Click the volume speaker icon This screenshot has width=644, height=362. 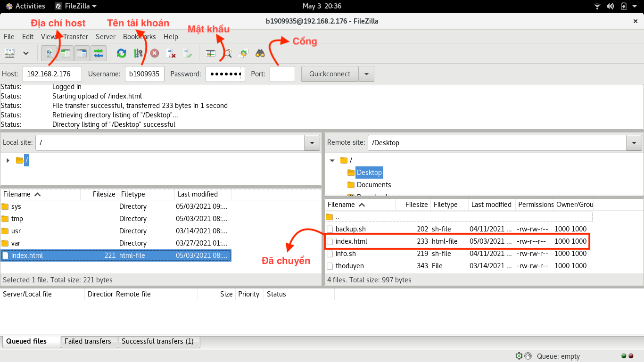[610, 6]
